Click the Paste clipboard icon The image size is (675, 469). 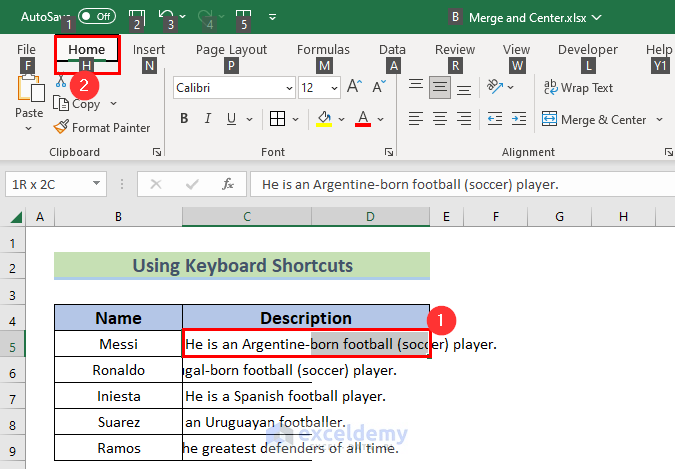click(30, 88)
